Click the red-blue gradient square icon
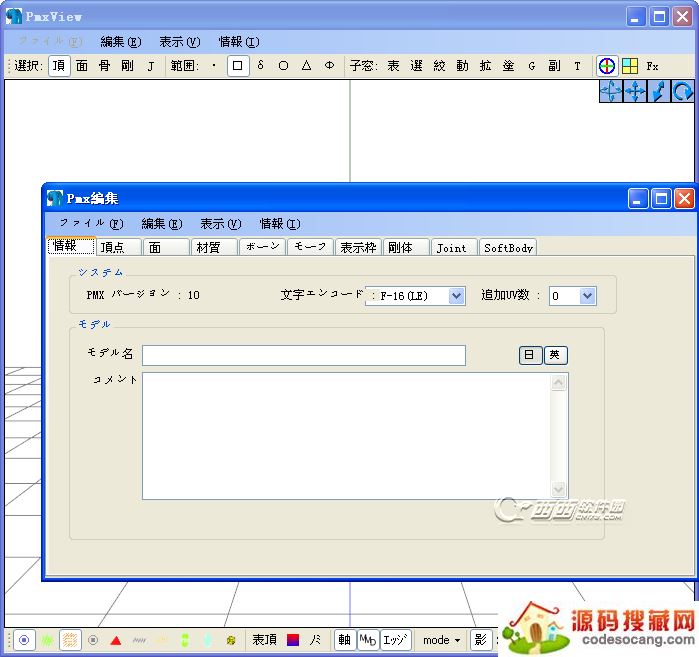The image size is (699, 657). (x=293, y=640)
